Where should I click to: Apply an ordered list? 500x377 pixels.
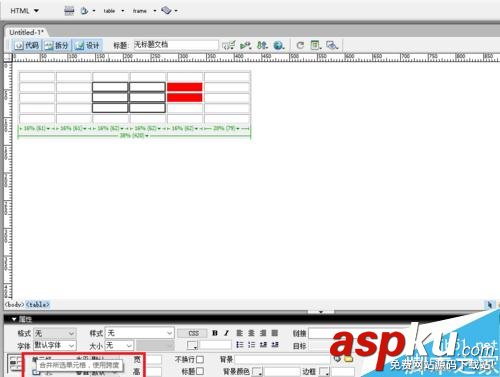[251, 345]
